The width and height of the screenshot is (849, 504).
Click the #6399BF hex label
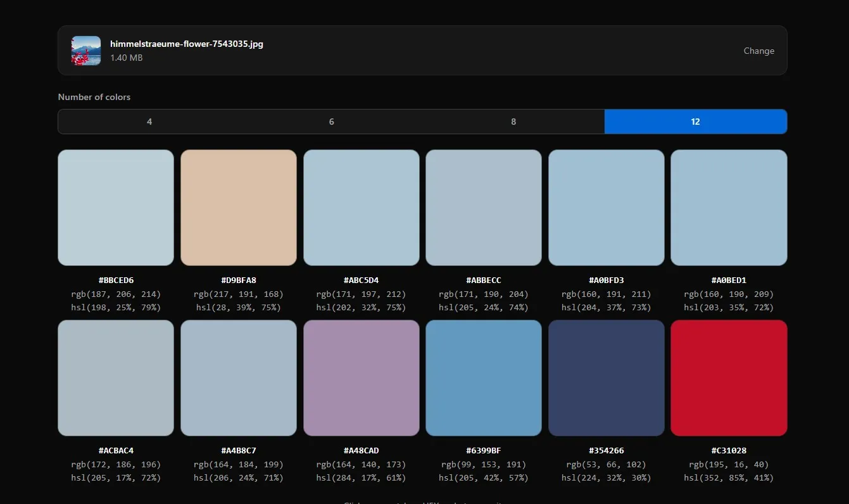[x=484, y=450]
